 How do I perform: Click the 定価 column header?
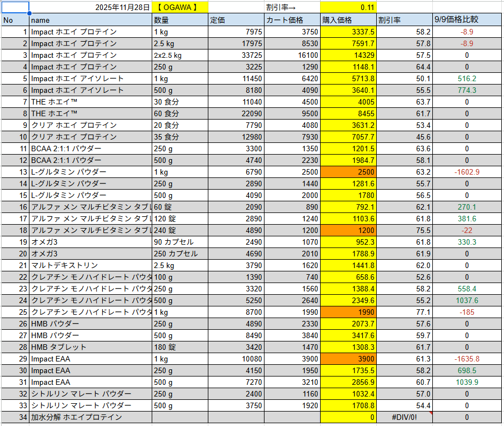click(x=233, y=19)
